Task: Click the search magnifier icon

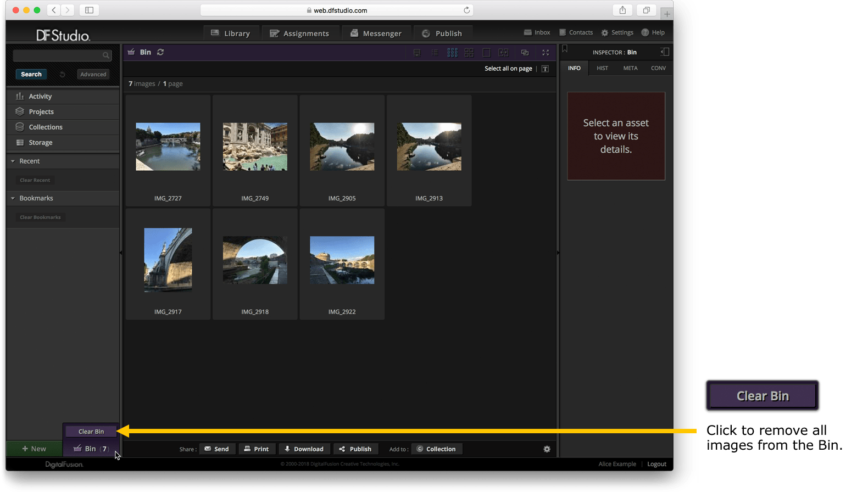Action: click(x=106, y=55)
